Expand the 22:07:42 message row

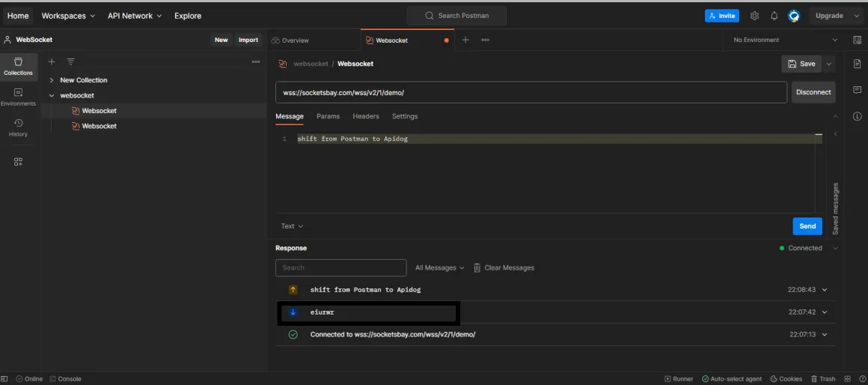[825, 312]
